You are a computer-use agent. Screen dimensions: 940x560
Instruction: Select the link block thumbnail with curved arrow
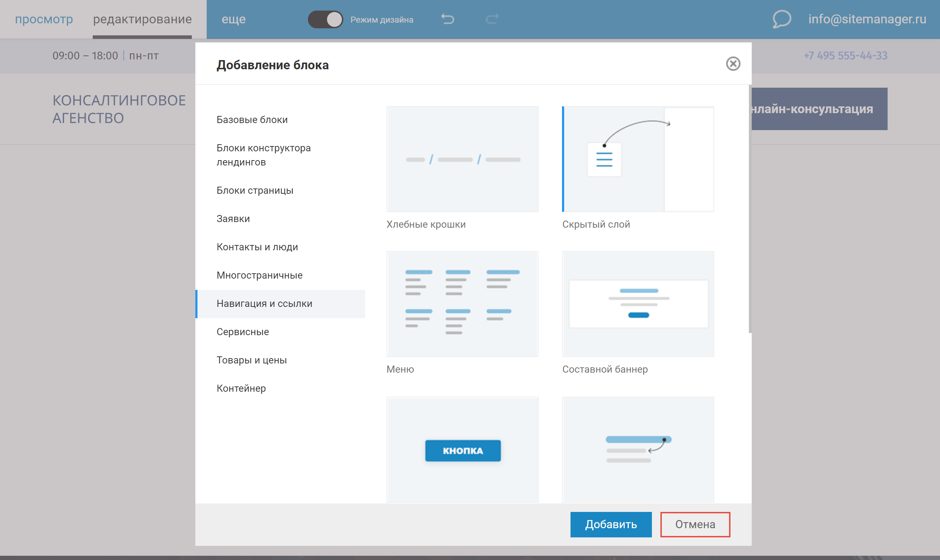[637, 449]
